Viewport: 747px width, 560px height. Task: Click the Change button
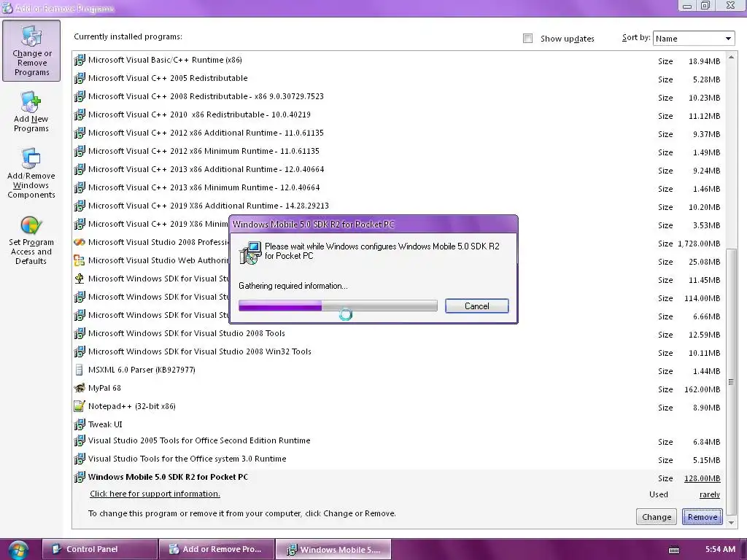click(656, 517)
